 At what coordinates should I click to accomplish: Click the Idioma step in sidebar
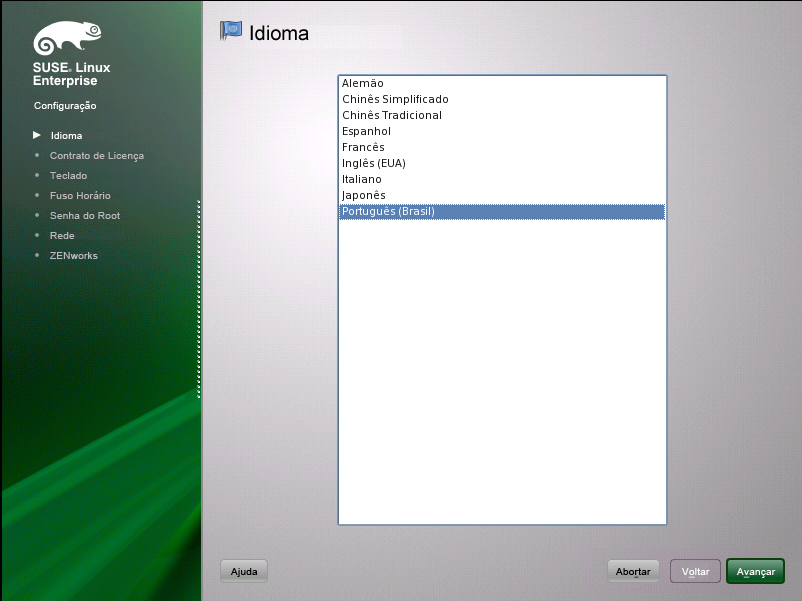click(66, 136)
